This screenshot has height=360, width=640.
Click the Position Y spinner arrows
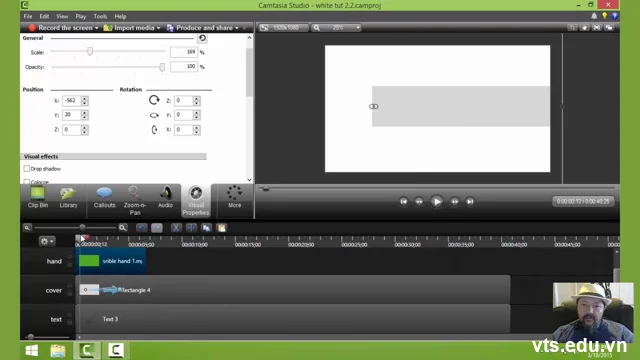(84, 115)
